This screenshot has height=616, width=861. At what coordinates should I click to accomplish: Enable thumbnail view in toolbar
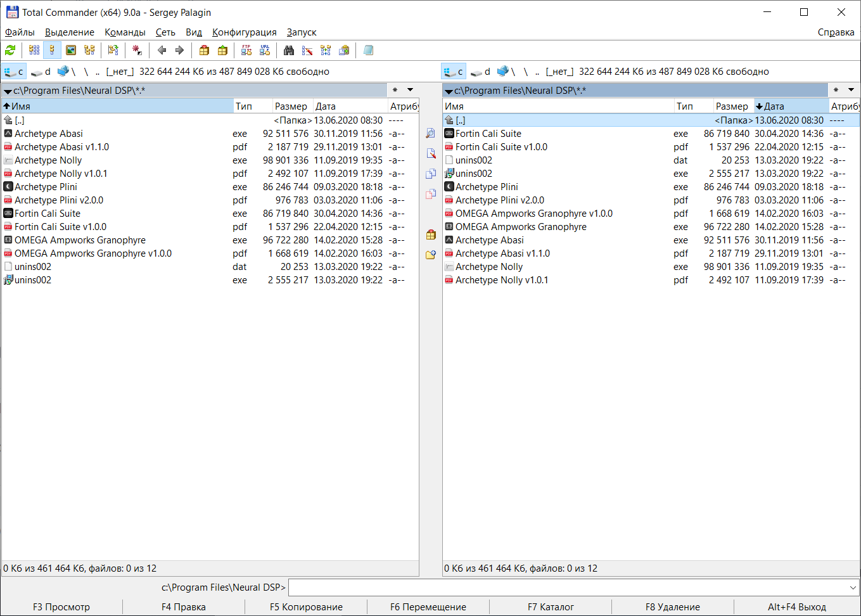(x=71, y=50)
